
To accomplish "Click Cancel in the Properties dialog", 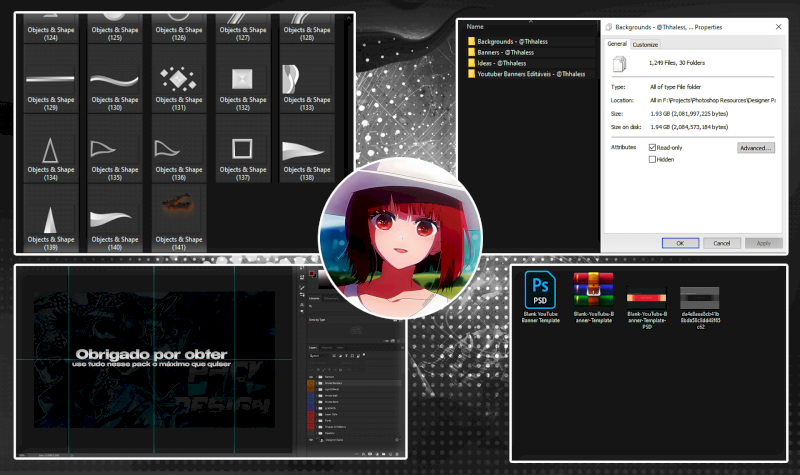I will point(720,243).
